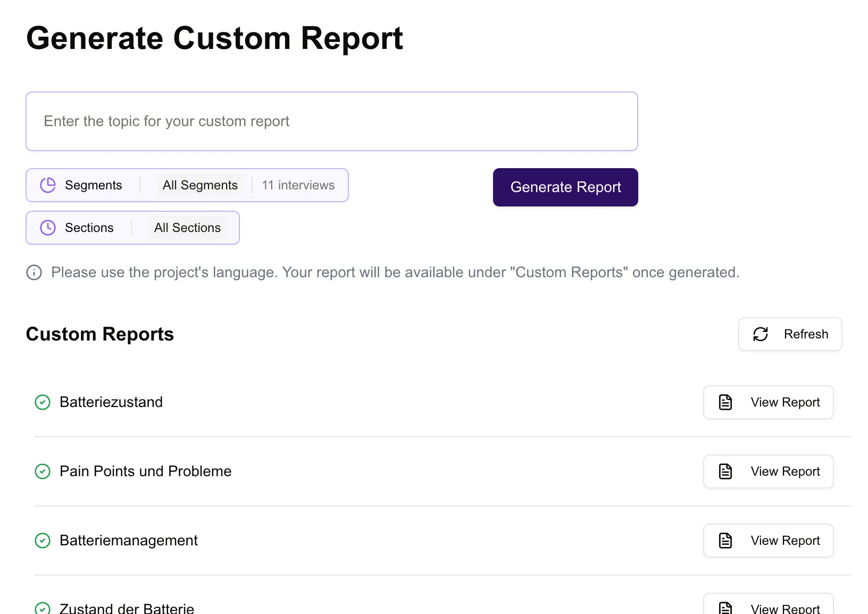The width and height of the screenshot is (868, 614).
Task: Click the Sections clock icon
Action: point(47,228)
